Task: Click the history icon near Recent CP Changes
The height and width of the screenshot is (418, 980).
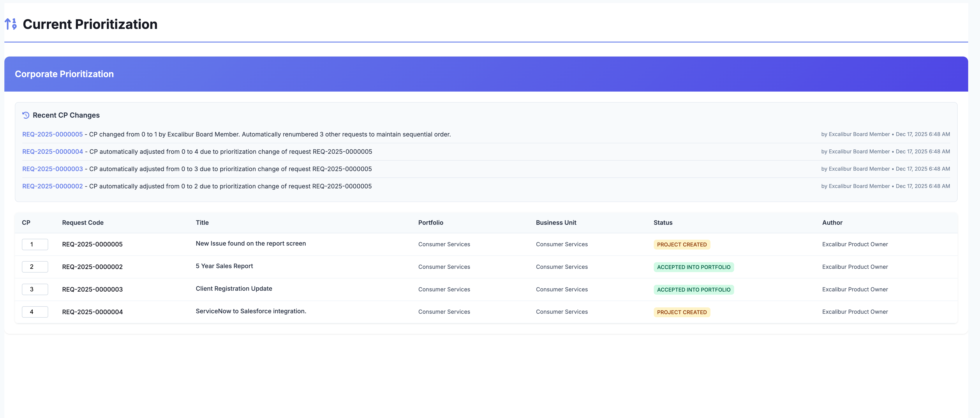Action: (26, 115)
